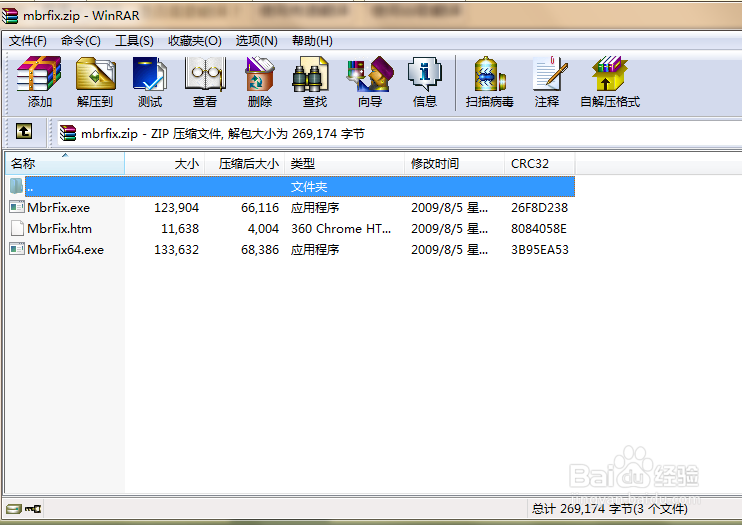The width and height of the screenshot is (742, 525).
Task: Click CRC32 value 3B95EA53
Action: (540, 249)
